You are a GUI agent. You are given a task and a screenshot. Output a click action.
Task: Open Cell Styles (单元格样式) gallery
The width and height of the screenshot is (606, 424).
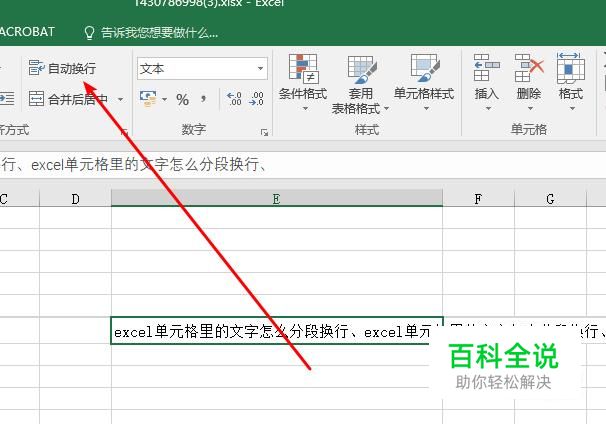pos(424,83)
